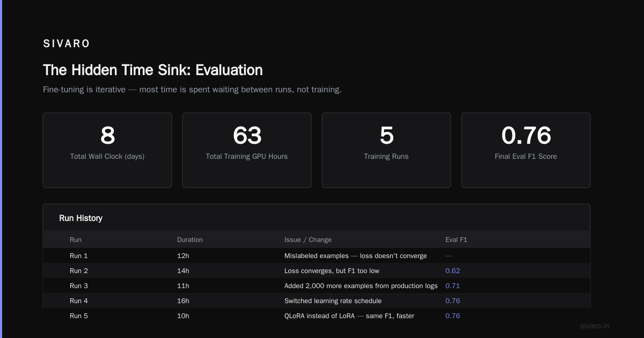The height and width of the screenshot is (338, 644).
Task: Click the Run column header
Action: coord(76,240)
